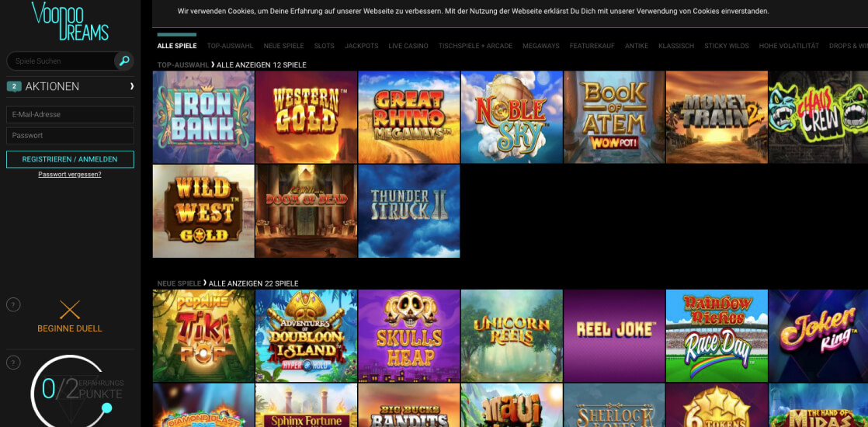Open the Noble Sky game
This screenshot has width=868, height=427.
tap(512, 117)
